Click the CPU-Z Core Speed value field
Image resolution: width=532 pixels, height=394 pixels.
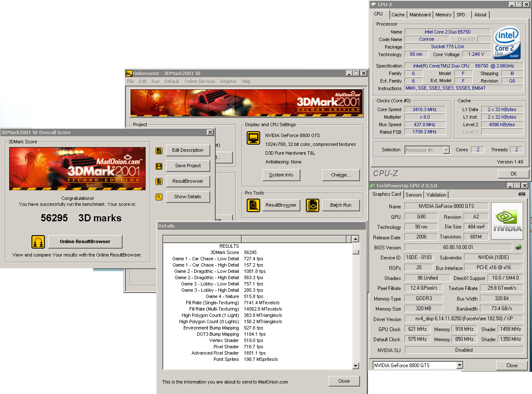(424, 110)
